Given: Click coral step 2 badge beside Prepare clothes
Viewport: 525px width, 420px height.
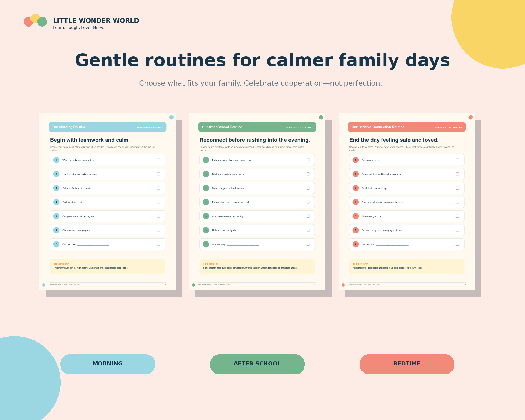Looking at the screenshot, I should pyautogui.click(x=355, y=174).
